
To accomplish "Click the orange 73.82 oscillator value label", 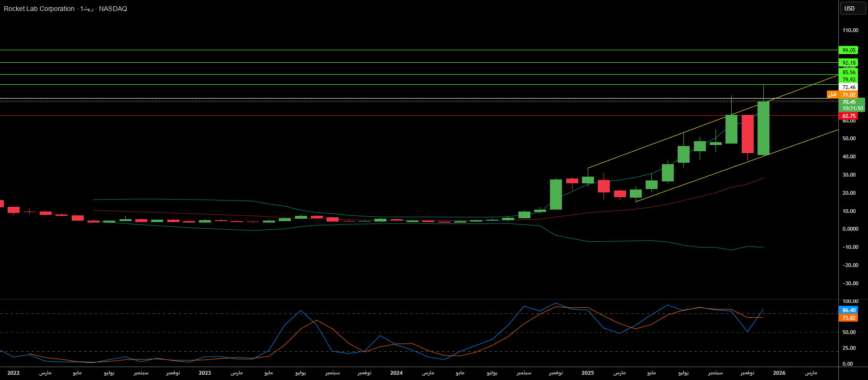I will click(x=848, y=318).
